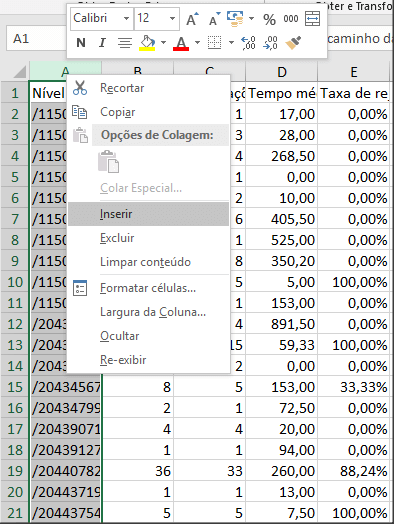Decrease font size
Viewport: 394px width, 524px height.
pos(214,19)
